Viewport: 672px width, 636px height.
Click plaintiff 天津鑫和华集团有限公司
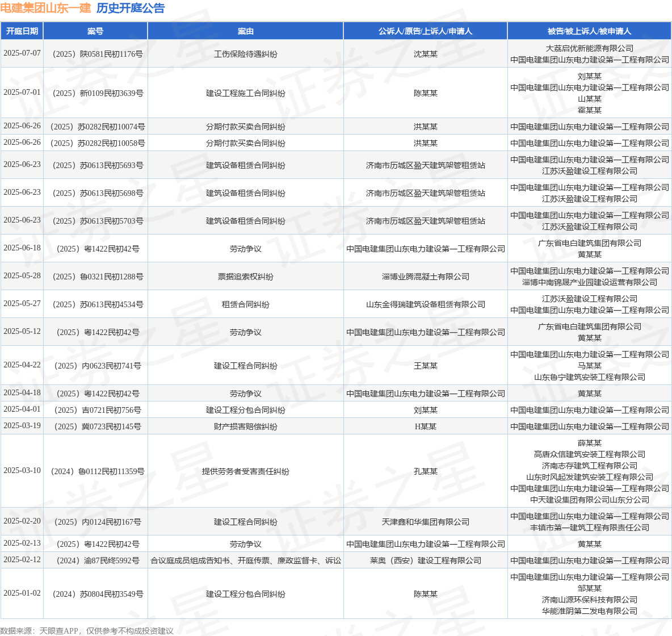[426, 522]
